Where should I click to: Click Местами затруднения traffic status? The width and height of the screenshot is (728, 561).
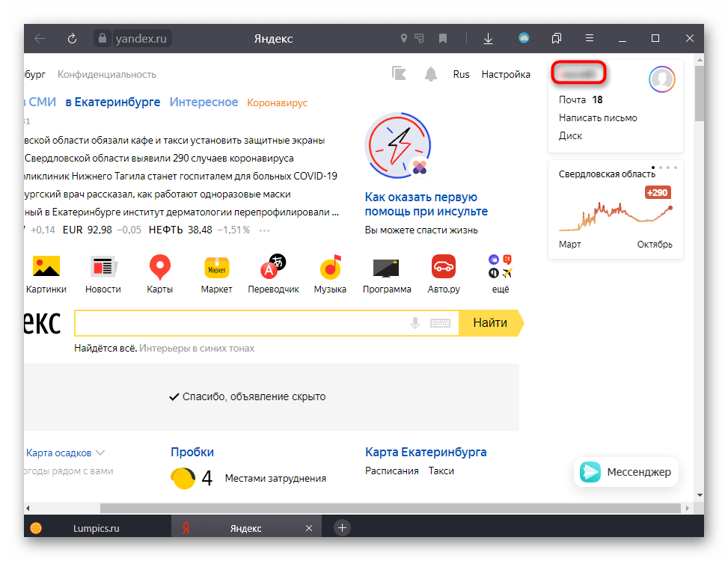tap(275, 479)
